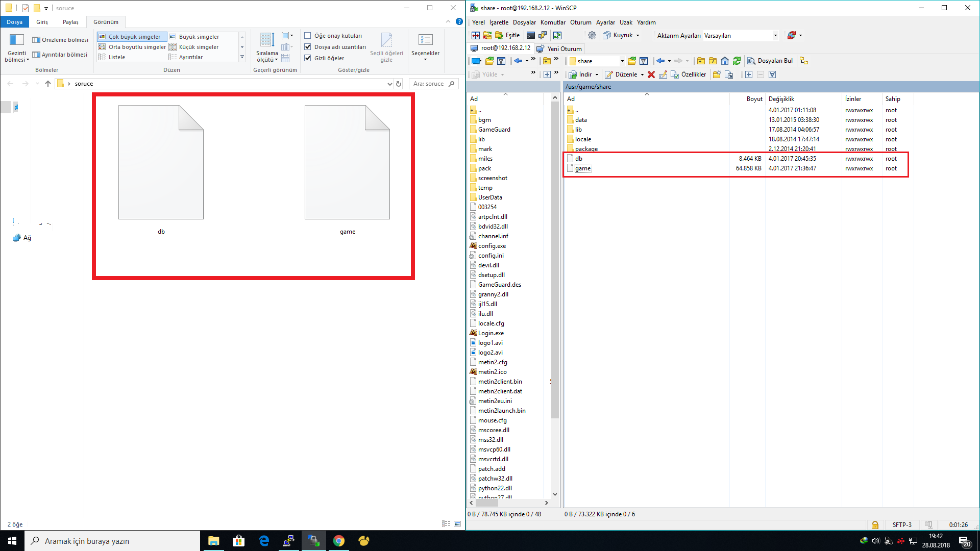Image resolution: width=980 pixels, height=551 pixels.
Task: Click the Özellikler properties button
Action: (689, 74)
